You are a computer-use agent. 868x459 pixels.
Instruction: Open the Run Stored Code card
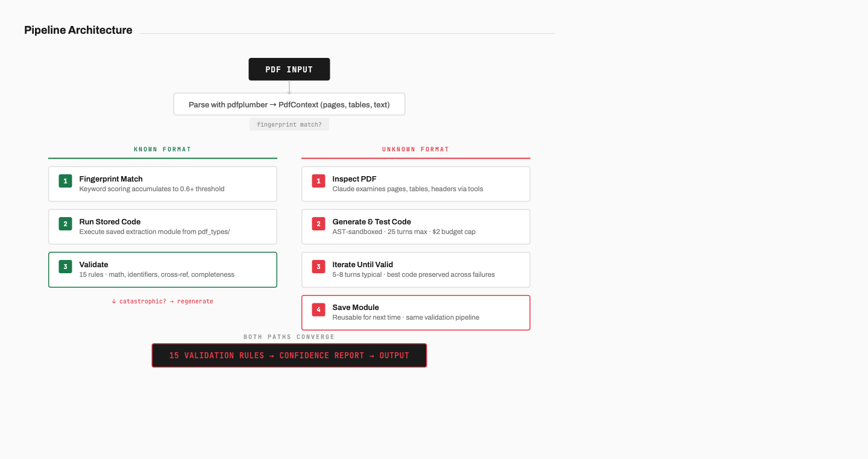tap(162, 226)
